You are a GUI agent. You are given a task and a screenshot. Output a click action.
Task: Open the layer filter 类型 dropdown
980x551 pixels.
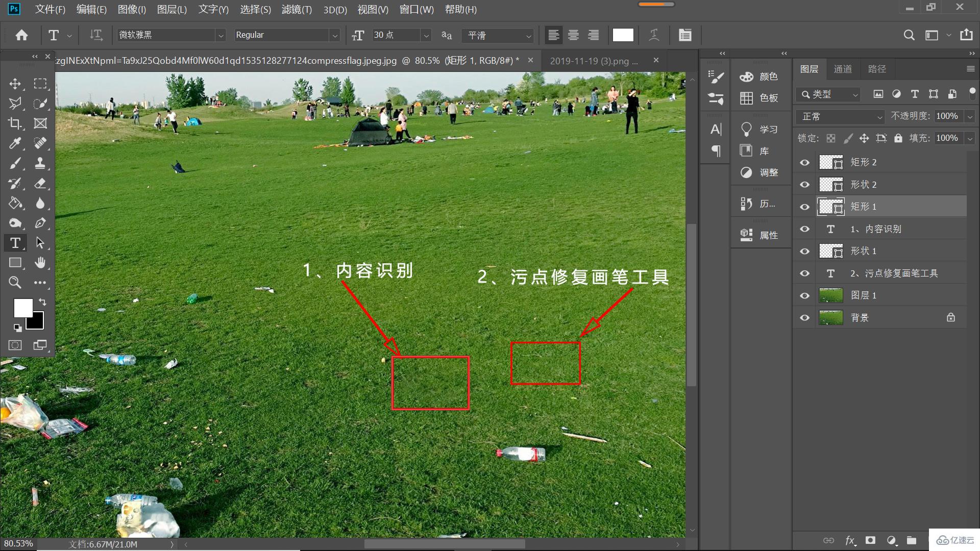[828, 94]
